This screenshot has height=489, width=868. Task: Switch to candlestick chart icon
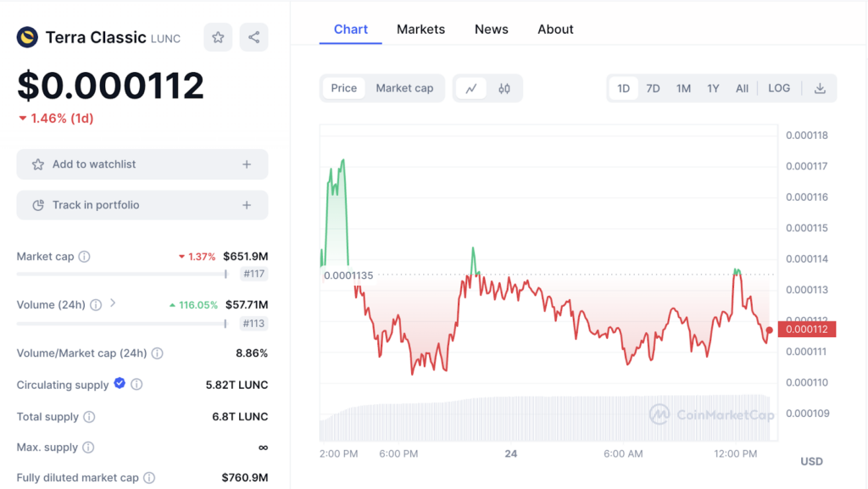pos(504,88)
